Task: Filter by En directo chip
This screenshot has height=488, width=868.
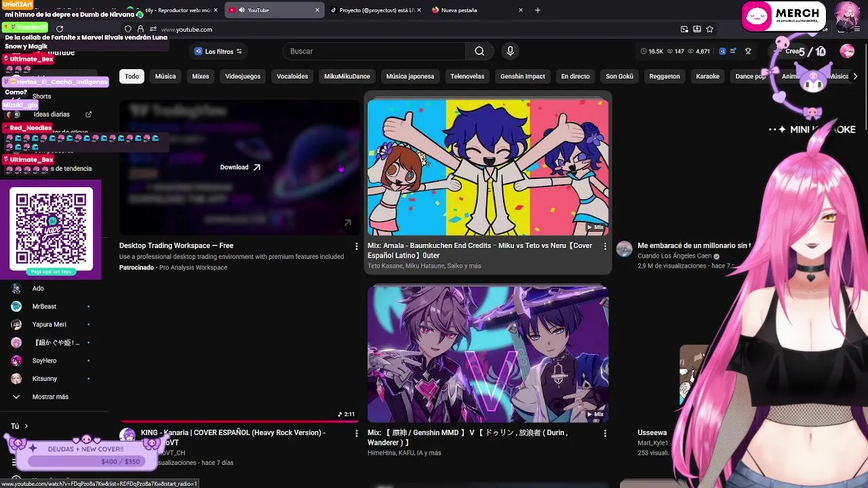Action: click(x=575, y=77)
